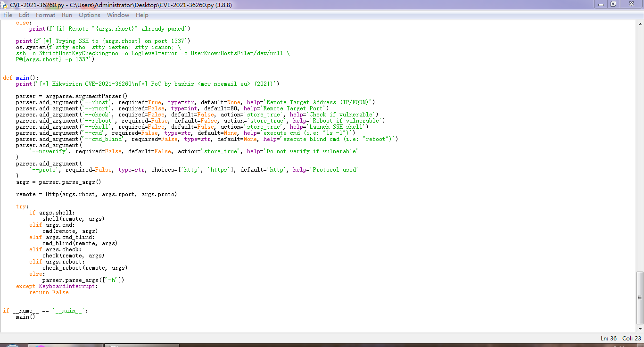Open the Options menu

[90, 15]
